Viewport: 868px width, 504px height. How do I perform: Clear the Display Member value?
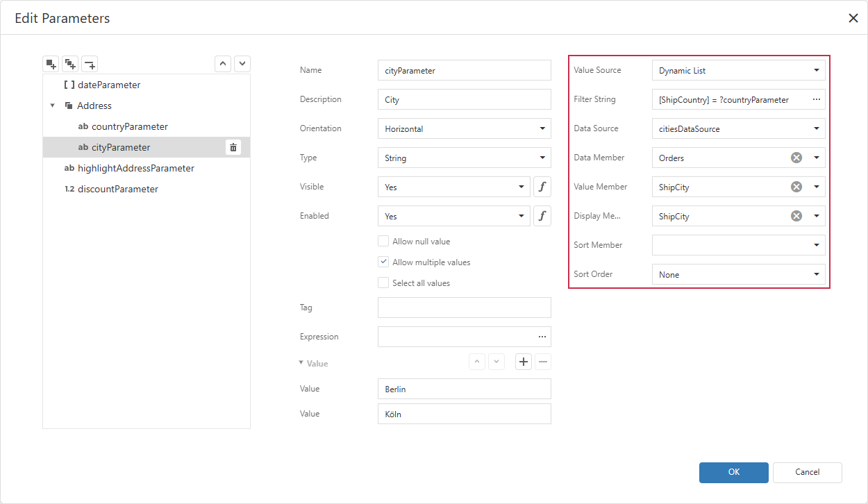tap(796, 216)
